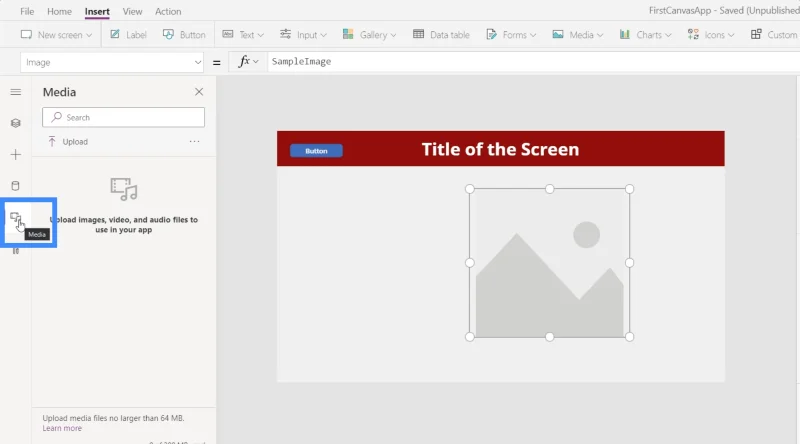Switch to the Home tab
Screen dimensions: 800x444
59,11
